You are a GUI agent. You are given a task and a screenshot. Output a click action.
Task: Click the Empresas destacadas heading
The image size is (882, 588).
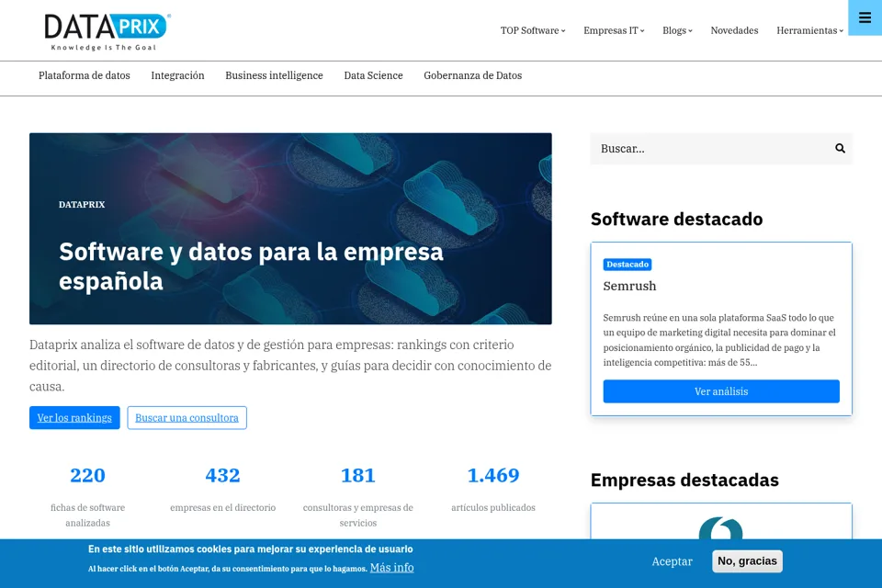pos(684,480)
